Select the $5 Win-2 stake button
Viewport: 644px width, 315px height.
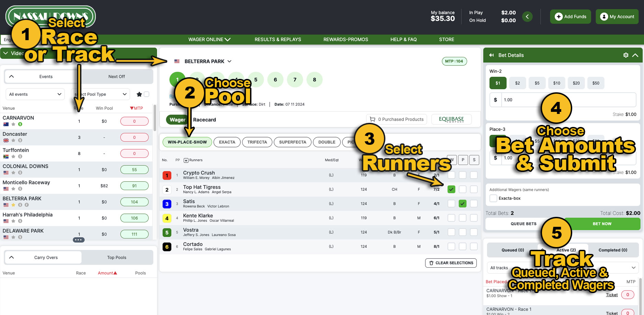click(537, 83)
